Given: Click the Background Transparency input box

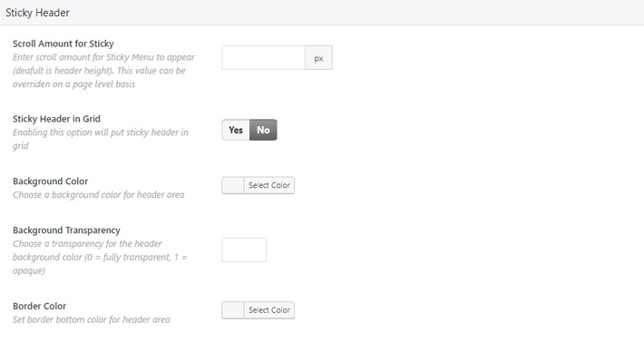Looking at the screenshot, I should click(244, 250).
